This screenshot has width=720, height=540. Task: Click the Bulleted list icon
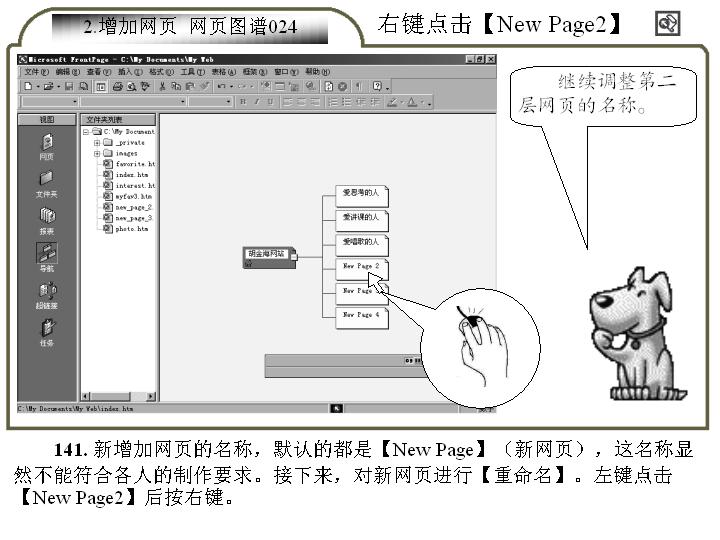point(347,101)
